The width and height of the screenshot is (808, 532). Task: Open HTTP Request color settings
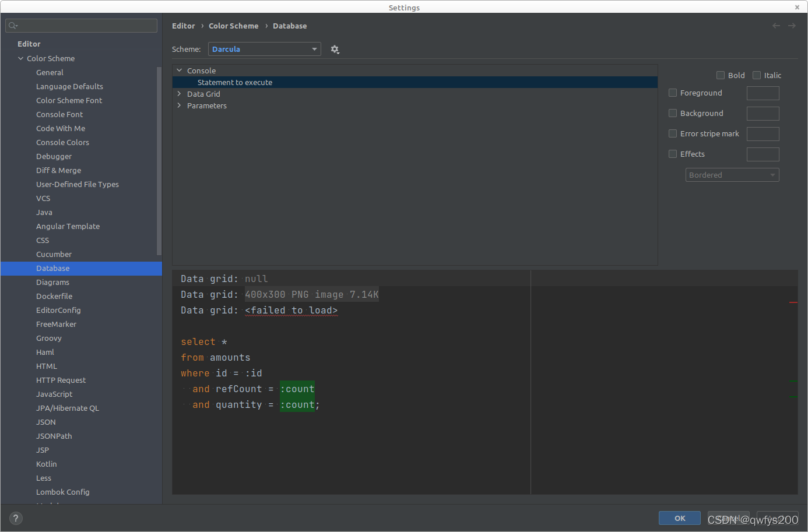[61, 380]
